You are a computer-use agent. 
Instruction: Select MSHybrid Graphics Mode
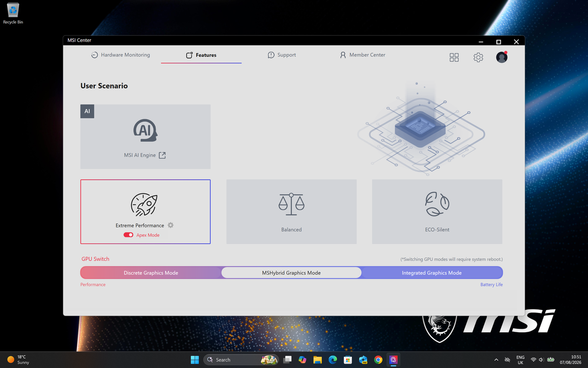coord(292,273)
